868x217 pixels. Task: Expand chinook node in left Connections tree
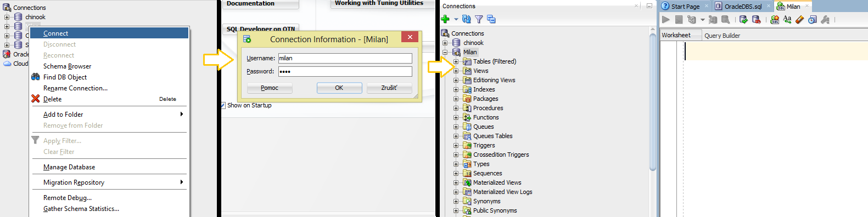[x=7, y=17]
